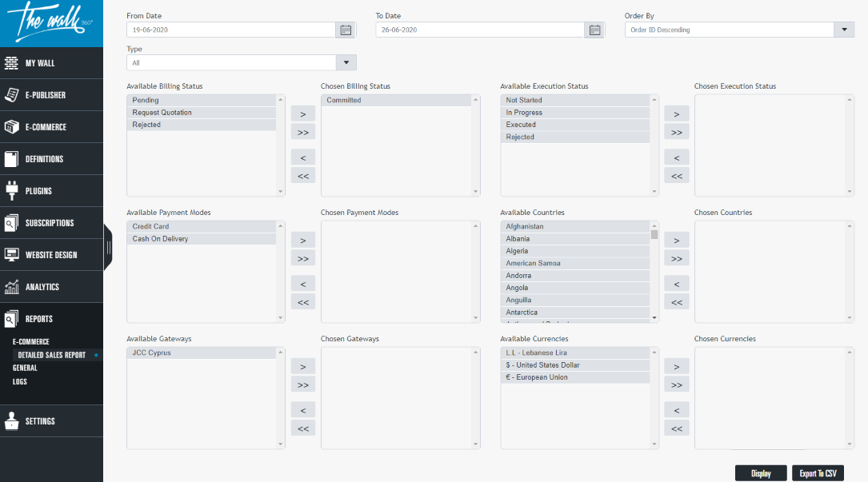Expand the Order By dropdown
Viewport: 868px width, 482px height.
click(844, 30)
